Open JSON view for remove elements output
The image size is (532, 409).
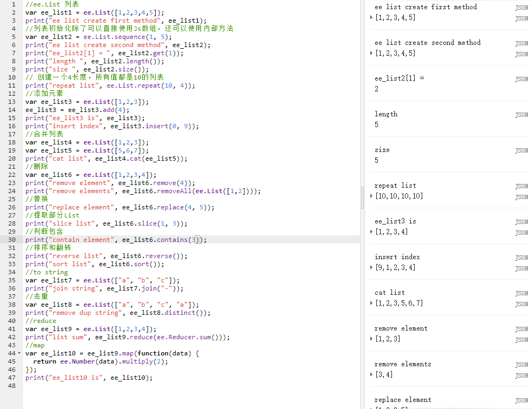521,364
